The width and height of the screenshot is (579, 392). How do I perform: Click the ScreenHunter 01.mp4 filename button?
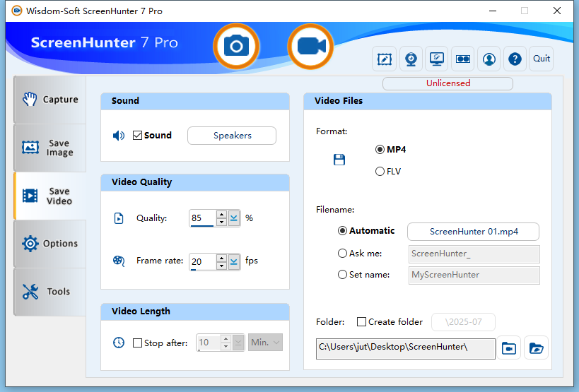[474, 232]
